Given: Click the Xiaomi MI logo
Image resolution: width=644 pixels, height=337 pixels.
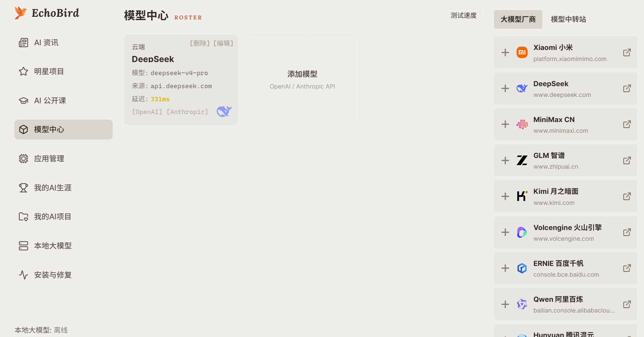Looking at the screenshot, I should (x=522, y=52).
